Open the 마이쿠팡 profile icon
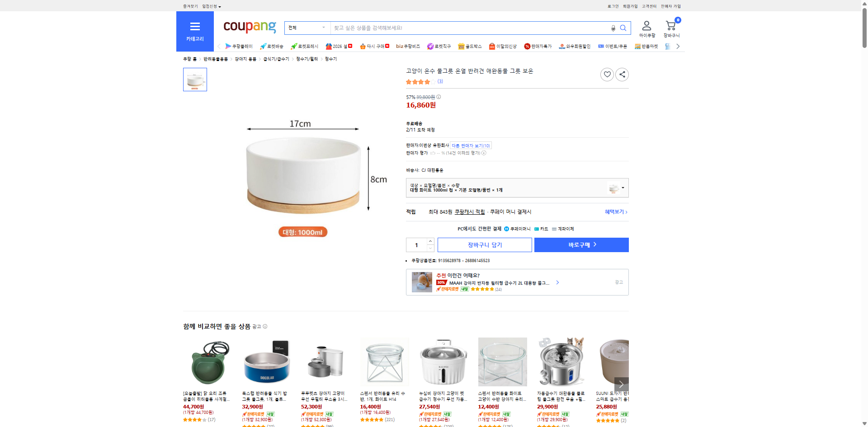 (647, 28)
